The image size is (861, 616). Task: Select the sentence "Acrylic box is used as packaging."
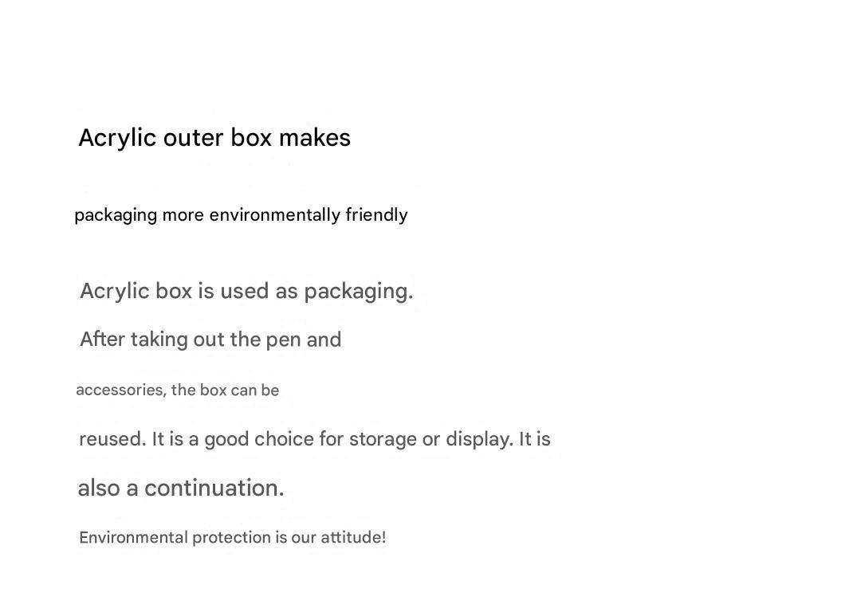[246, 292]
